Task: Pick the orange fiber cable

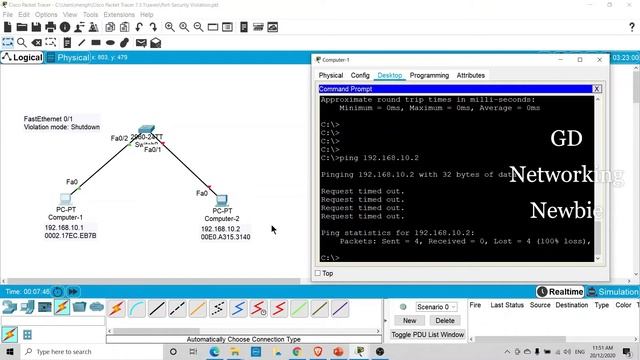Action: [198, 309]
